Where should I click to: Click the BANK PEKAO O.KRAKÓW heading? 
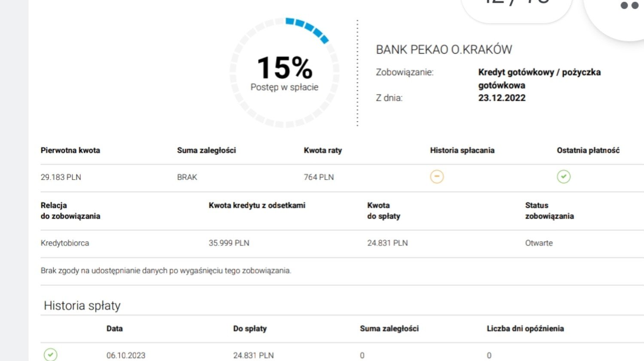point(444,49)
